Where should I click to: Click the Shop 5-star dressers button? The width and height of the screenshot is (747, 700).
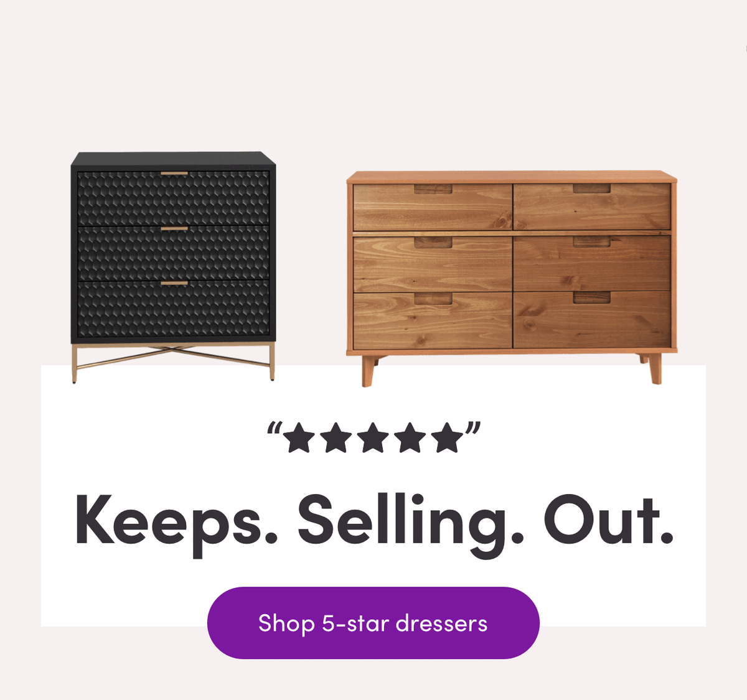tap(373, 623)
